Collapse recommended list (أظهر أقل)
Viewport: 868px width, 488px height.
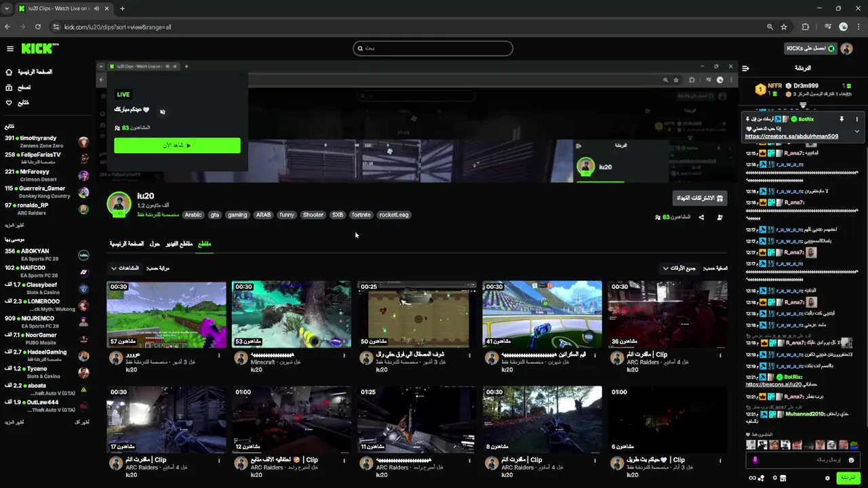[x=82, y=422]
